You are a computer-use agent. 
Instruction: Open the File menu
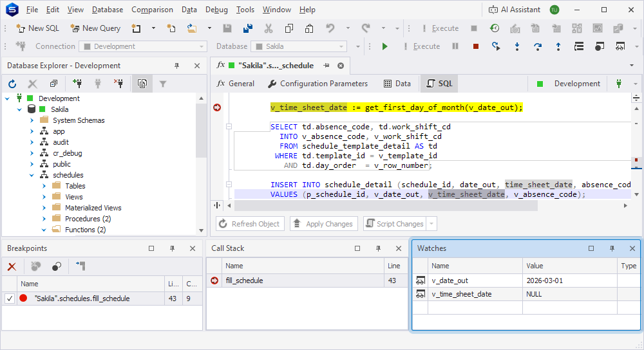(x=32, y=10)
